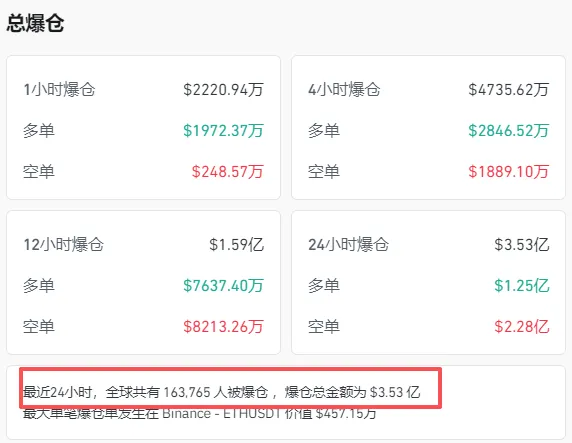Click 空单 label in 4小时爆仓 card
This screenshot has width=572, height=443.
[x=324, y=172]
